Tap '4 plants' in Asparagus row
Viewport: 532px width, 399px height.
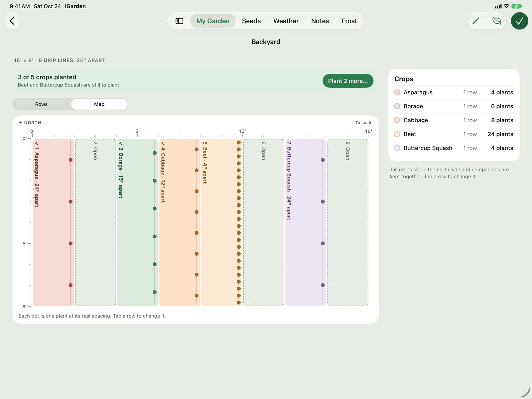(x=502, y=92)
